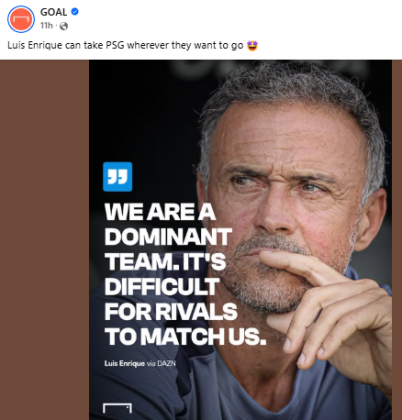402x420 pixels.
Task: Click the star-struck emoji in the caption
Action: pyautogui.click(x=253, y=45)
